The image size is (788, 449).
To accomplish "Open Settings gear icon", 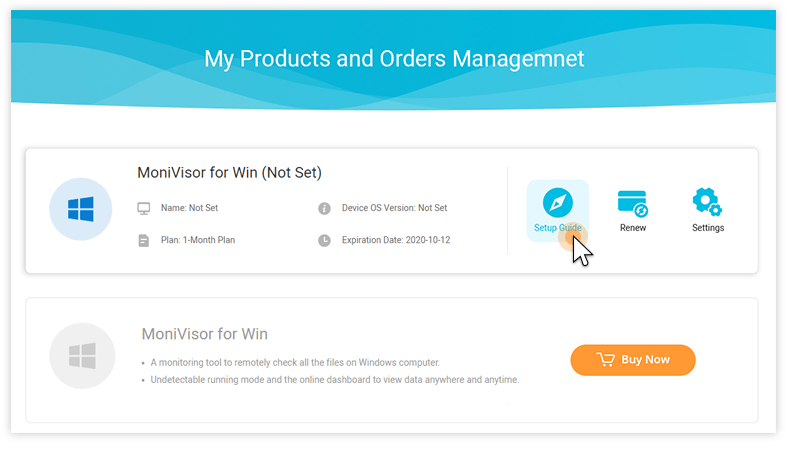I will click(707, 202).
